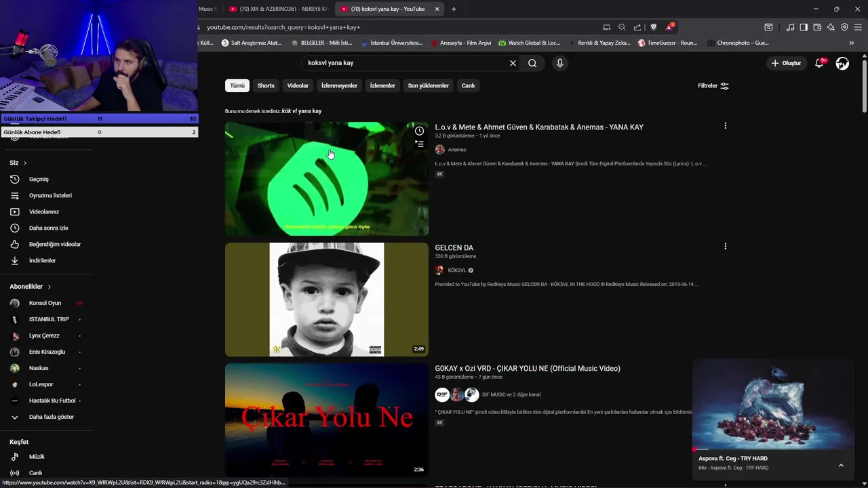Select the İzlenenler filter chip
Image resolution: width=868 pixels, height=488 pixels.
[x=382, y=85]
